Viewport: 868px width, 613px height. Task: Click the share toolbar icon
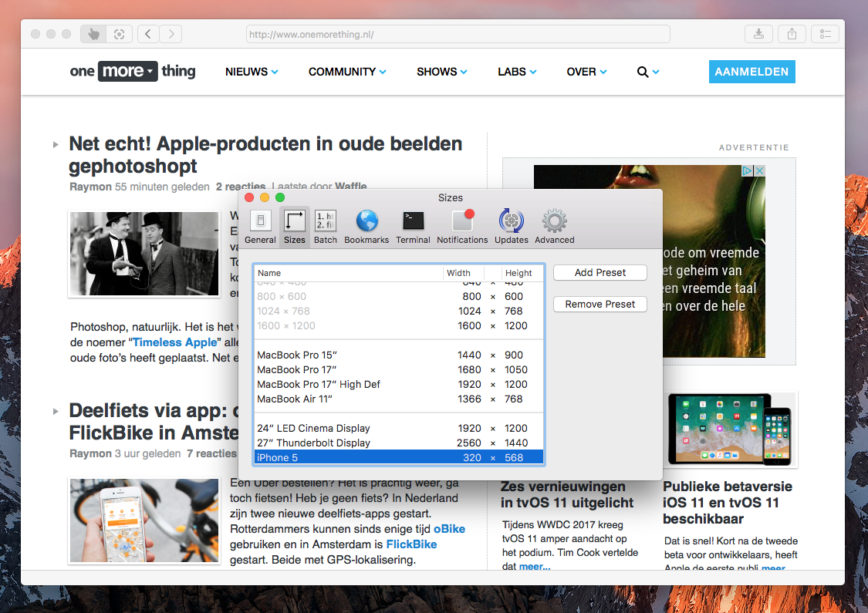pyautogui.click(x=792, y=34)
